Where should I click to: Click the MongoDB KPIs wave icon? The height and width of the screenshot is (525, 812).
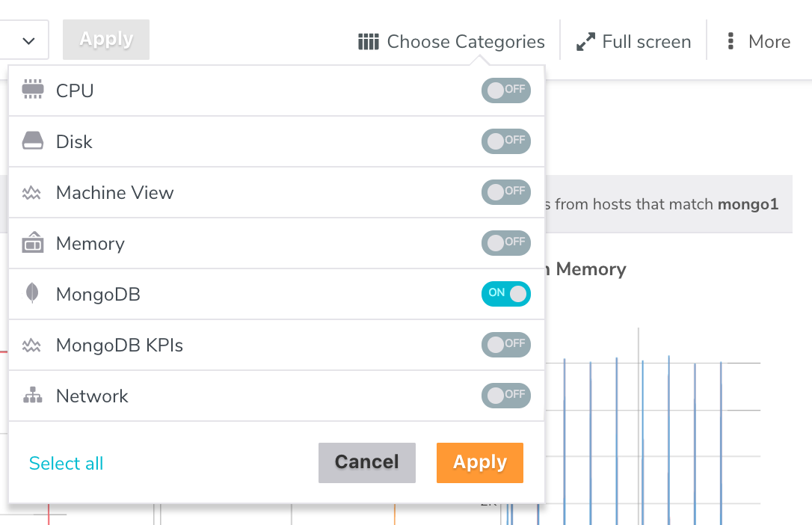32,346
